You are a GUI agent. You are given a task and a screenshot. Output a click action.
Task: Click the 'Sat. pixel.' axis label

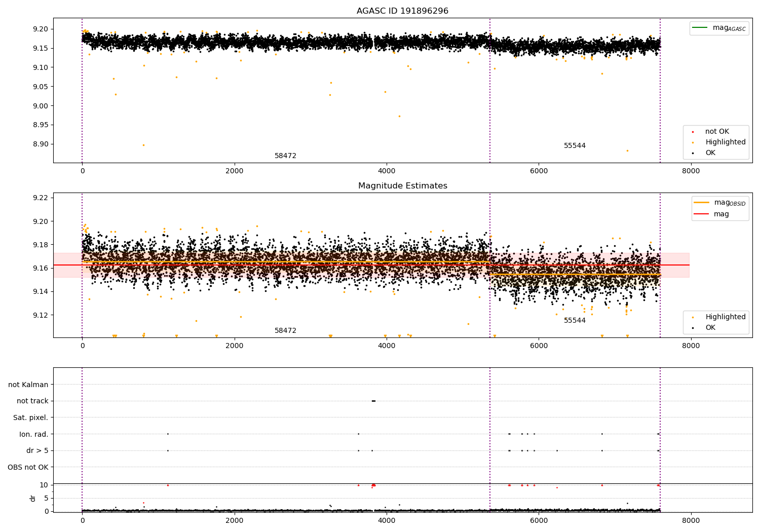31,418
